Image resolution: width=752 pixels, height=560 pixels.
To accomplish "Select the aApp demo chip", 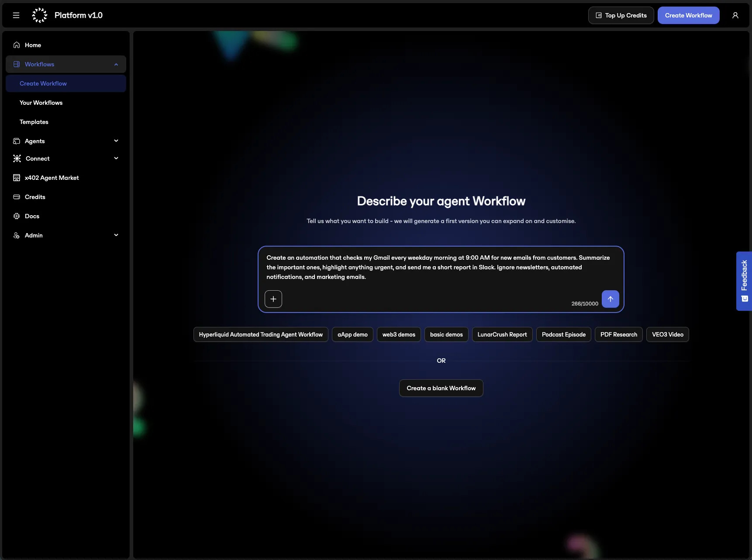I will 352,334.
